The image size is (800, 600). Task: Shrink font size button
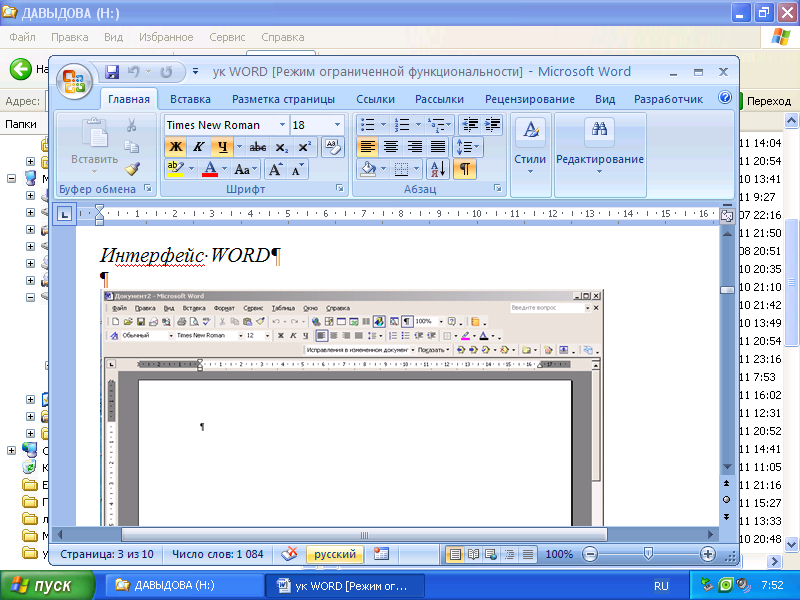[297, 169]
